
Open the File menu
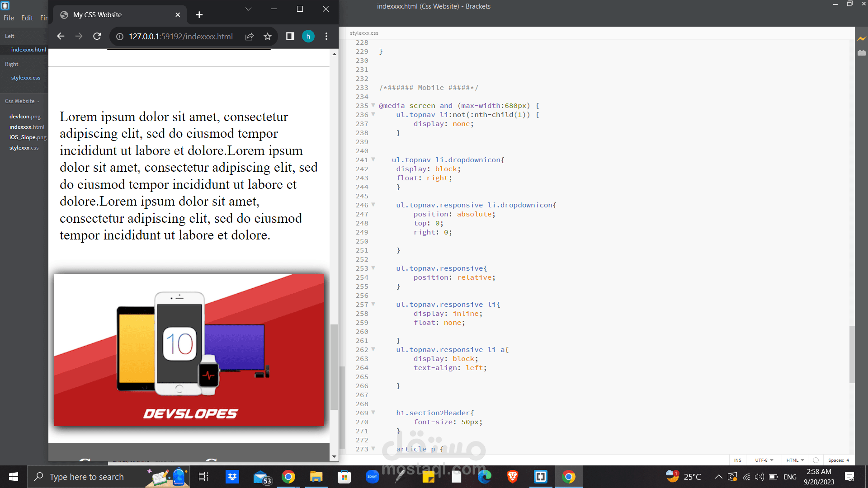[9, 18]
